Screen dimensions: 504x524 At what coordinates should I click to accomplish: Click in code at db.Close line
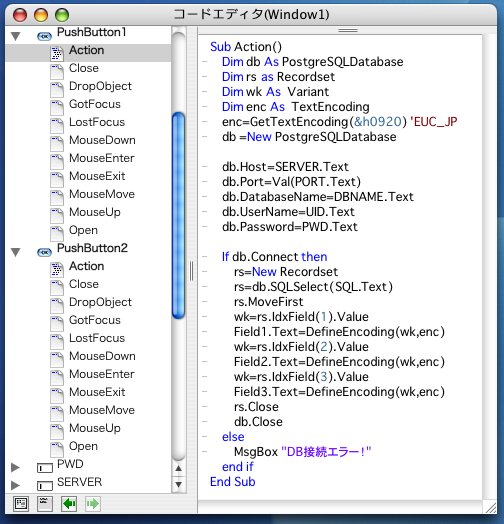pos(258,422)
